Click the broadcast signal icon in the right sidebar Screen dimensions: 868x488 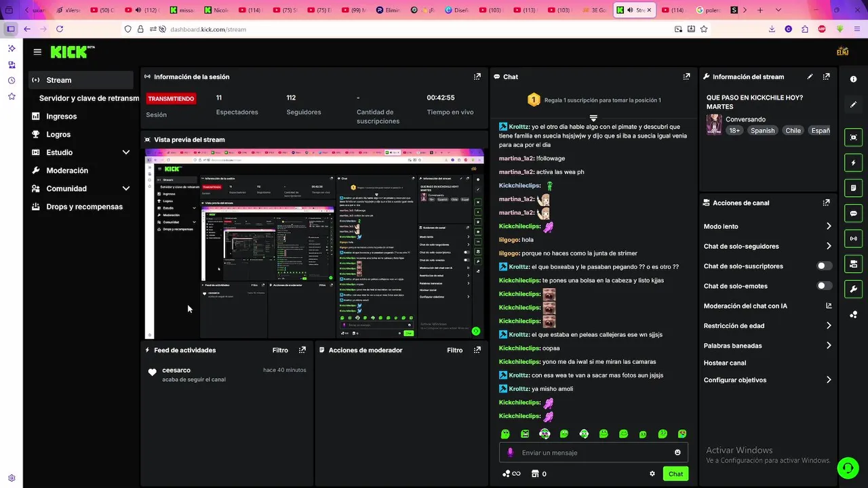click(854, 239)
